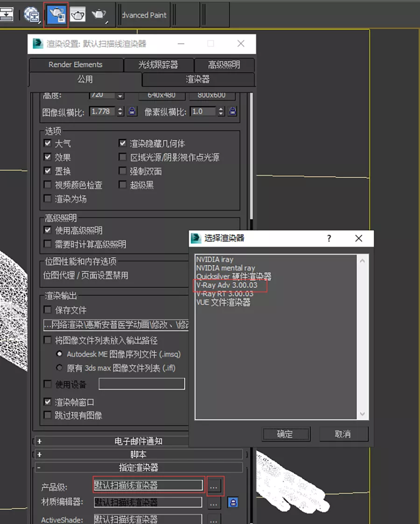
Task: Open Render Setup teapot icon in toolbar
Action: pyautogui.click(x=56, y=15)
